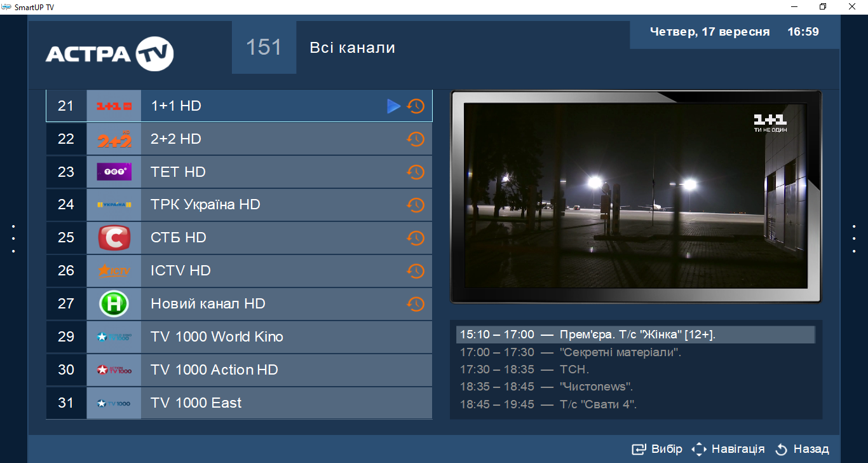Image resolution: width=868 pixels, height=463 pixels.
Task: Click the Назад back arrow icon
Action: [x=782, y=450]
